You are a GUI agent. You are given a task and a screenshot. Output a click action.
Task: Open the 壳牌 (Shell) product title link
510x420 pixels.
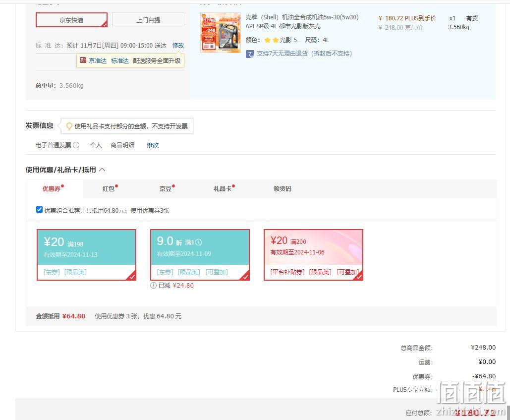tap(302, 21)
